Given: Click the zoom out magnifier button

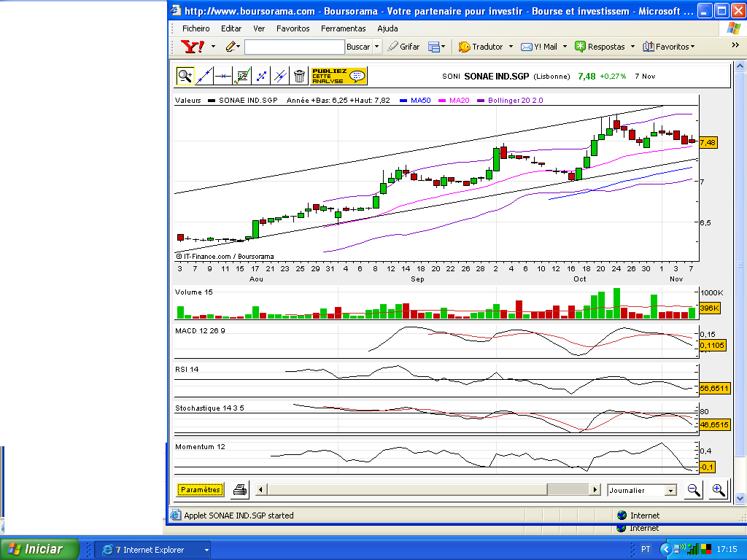Looking at the screenshot, I should (694, 490).
